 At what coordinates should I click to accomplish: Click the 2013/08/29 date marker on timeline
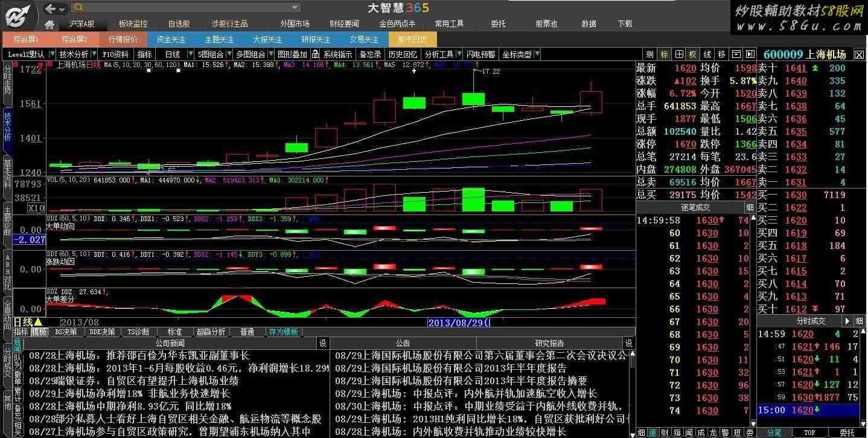(x=459, y=322)
